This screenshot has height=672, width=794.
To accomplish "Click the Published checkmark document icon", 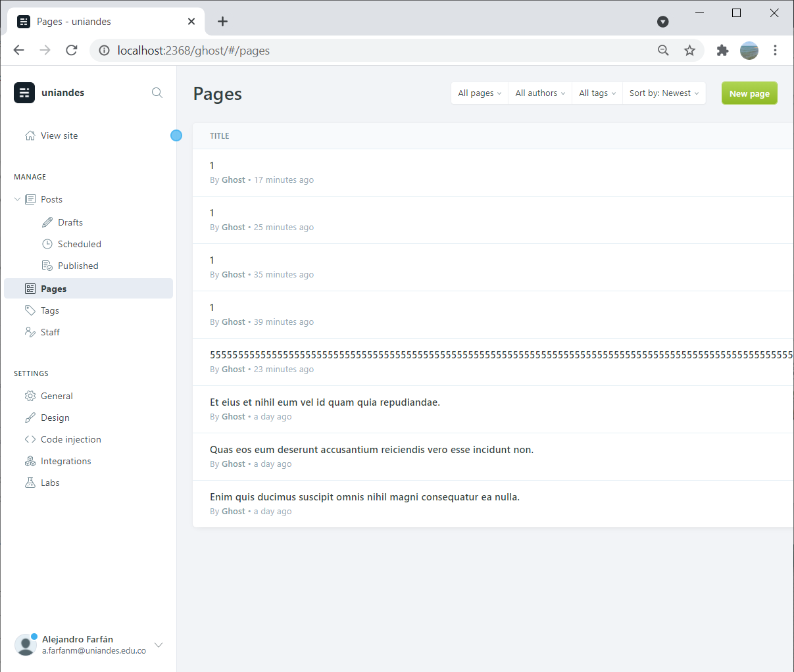I will 47,266.
